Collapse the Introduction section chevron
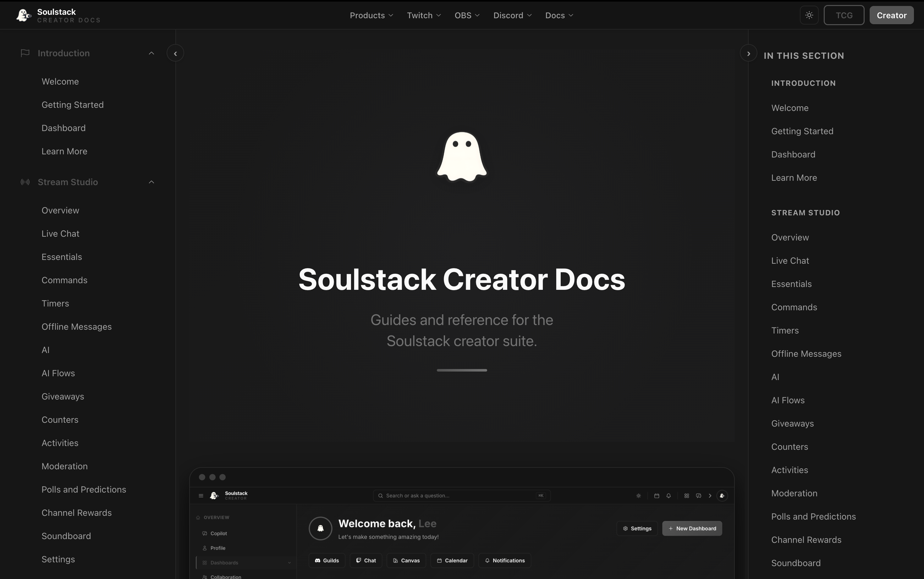Screen dimensions: 924x579 tap(151, 53)
